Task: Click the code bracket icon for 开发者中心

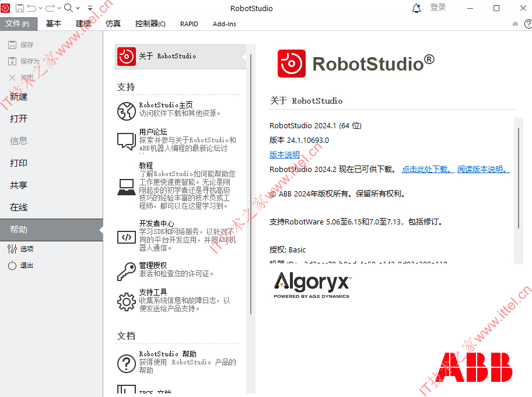Action: coord(126,237)
